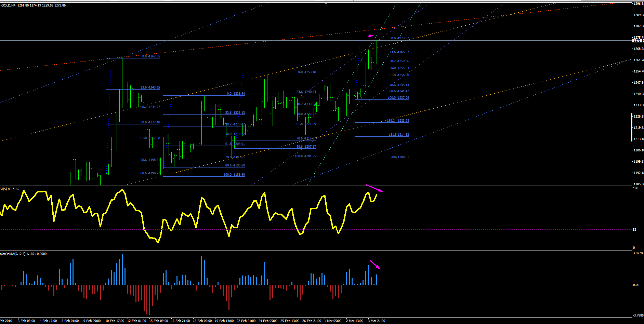644x324 pixels.
Task: Click the 1 Mar 05:00 time axis label
Action: 333,321
